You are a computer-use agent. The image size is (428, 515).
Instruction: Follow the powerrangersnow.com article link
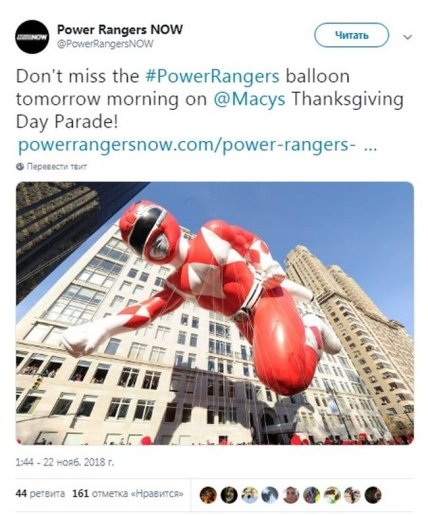(x=197, y=146)
